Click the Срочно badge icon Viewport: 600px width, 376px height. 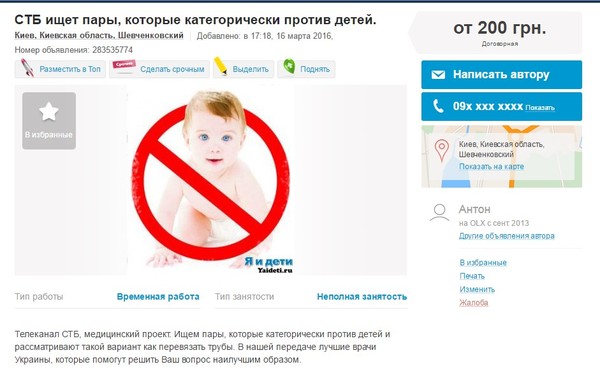tap(124, 65)
